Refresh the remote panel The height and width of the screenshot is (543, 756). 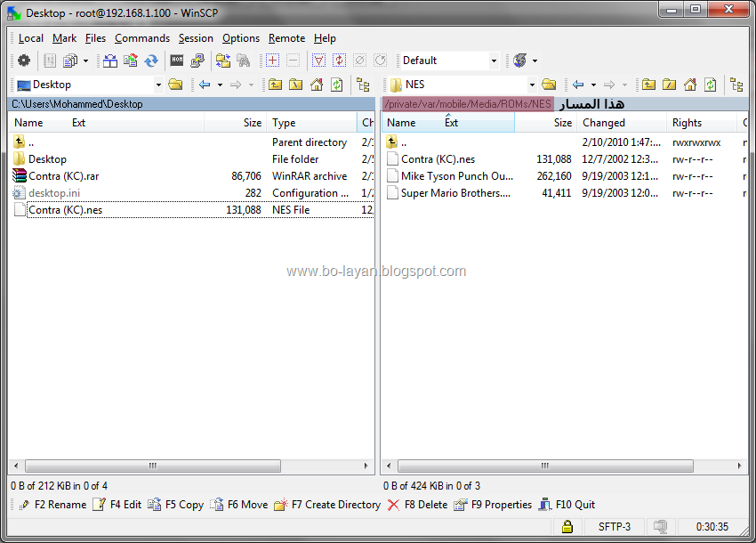pos(711,85)
